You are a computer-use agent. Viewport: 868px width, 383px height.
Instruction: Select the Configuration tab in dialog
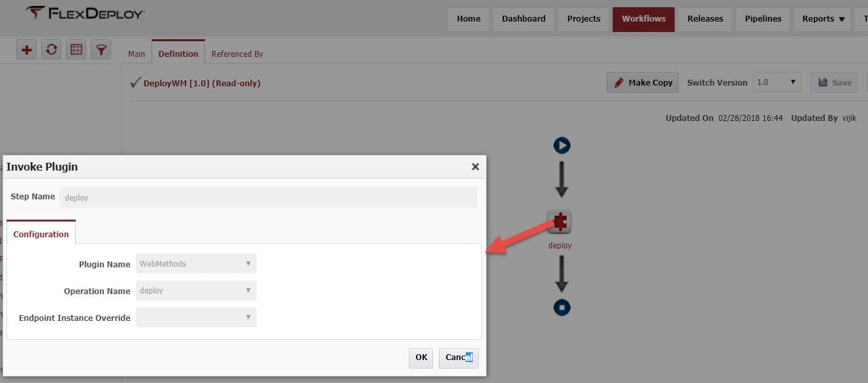(41, 233)
